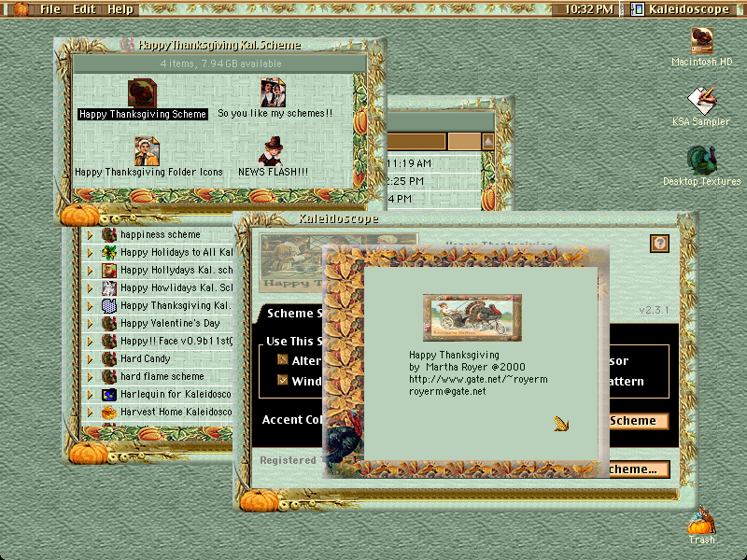Expand the Hard Candy row
Screen dimensions: 747x560
point(90,359)
